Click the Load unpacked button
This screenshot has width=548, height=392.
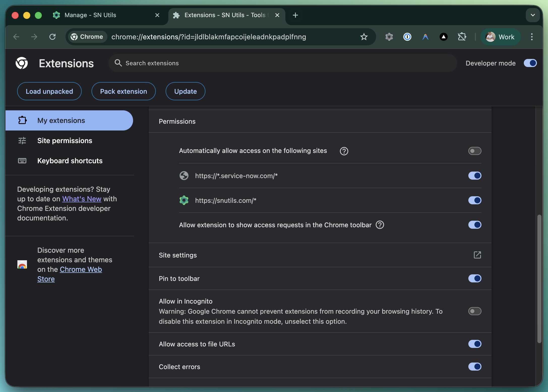pos(49,91)
